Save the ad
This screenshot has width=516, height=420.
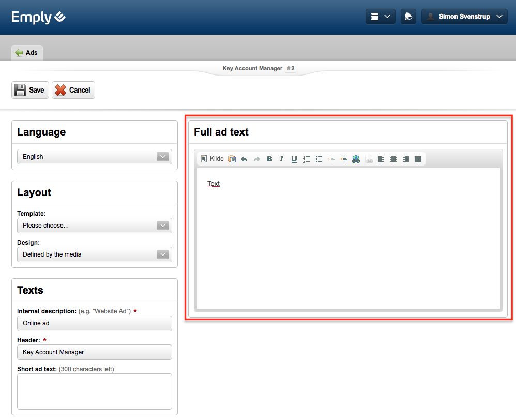tap(31, 90)
